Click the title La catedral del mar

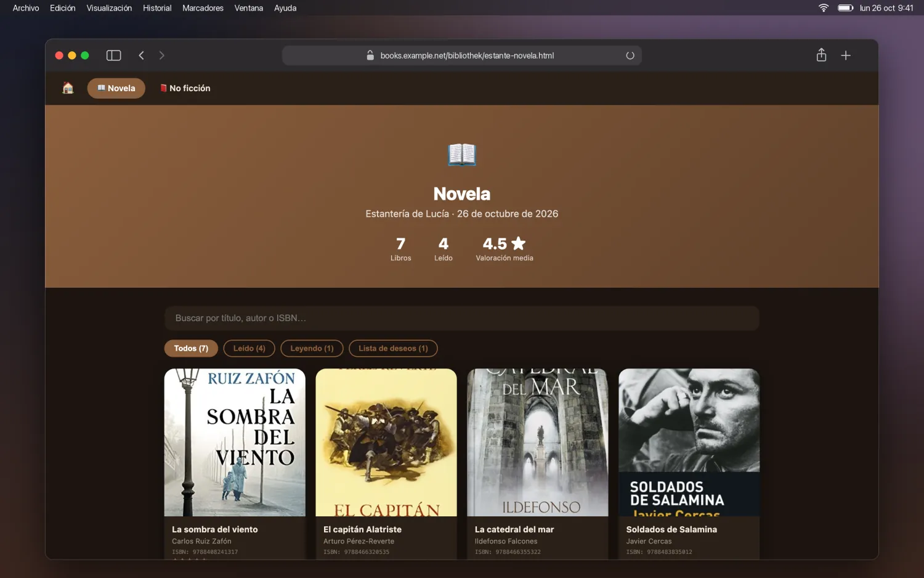point(514,529)
